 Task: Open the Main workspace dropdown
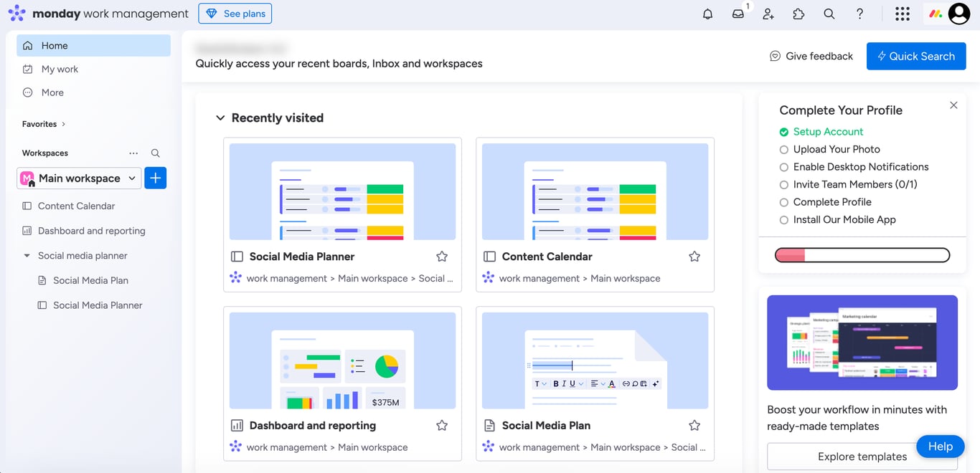pos(131,178)
